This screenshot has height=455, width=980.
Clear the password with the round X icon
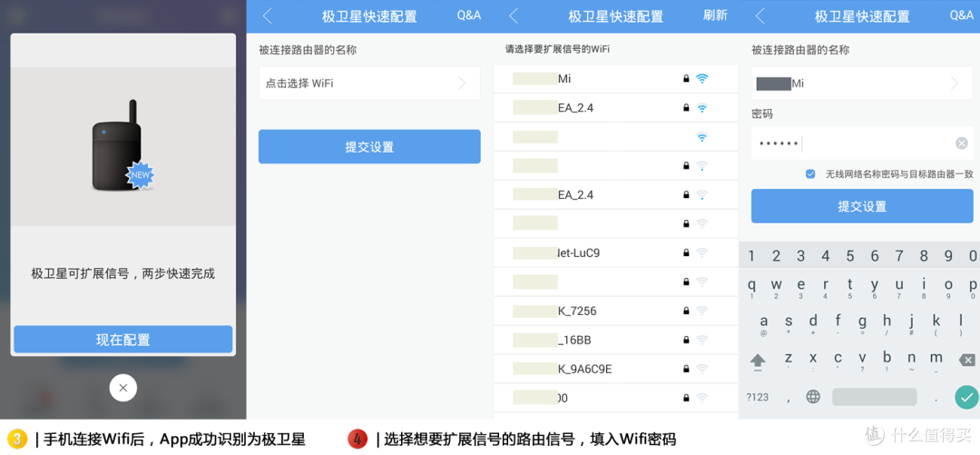click(961, 143)
